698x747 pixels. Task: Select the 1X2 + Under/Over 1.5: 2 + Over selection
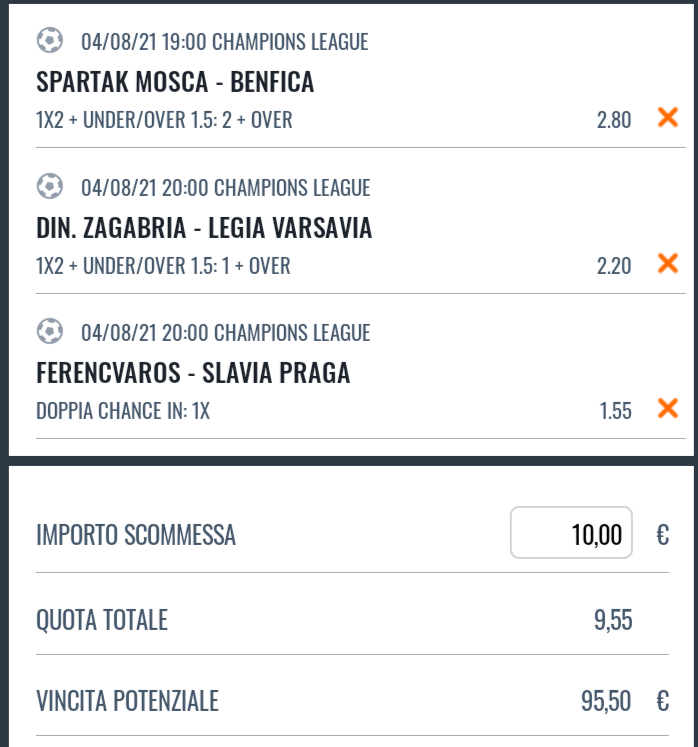(x=164, y=120)
